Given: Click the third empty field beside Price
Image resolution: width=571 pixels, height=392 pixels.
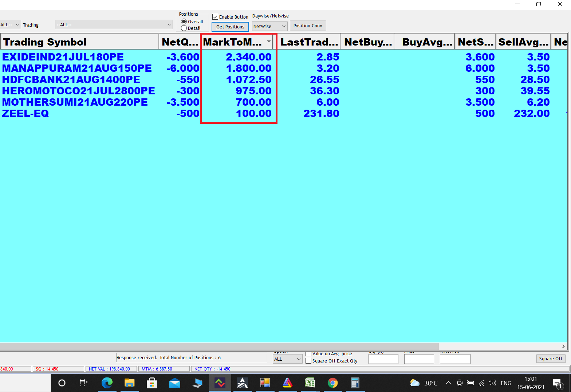Looking at the screenshot, I should tap(455, 359).
